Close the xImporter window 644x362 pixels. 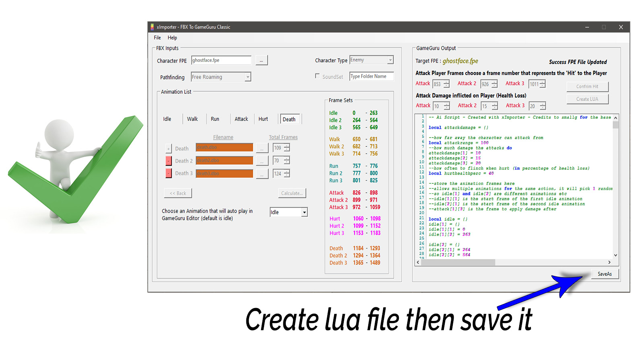click(621, 27)
